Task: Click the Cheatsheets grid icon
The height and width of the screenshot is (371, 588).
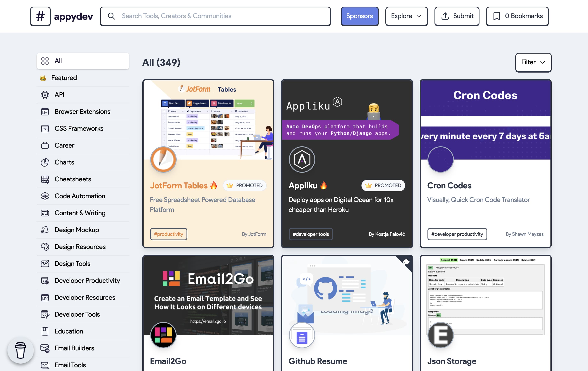Action: coord(45,179)
